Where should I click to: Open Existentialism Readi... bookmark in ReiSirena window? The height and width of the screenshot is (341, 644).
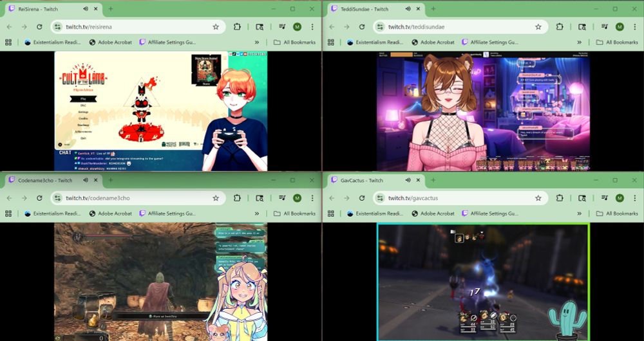[53, 42]
